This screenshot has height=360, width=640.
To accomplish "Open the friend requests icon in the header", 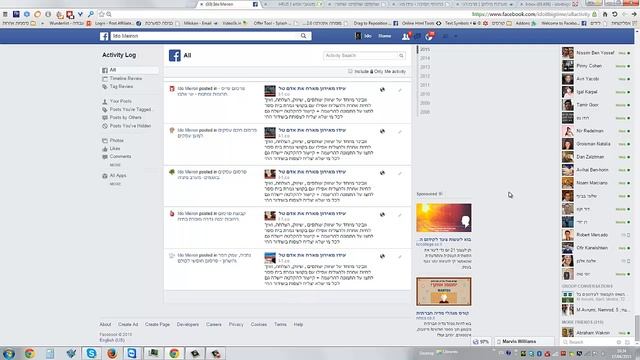I will click(x=406, y=37).
